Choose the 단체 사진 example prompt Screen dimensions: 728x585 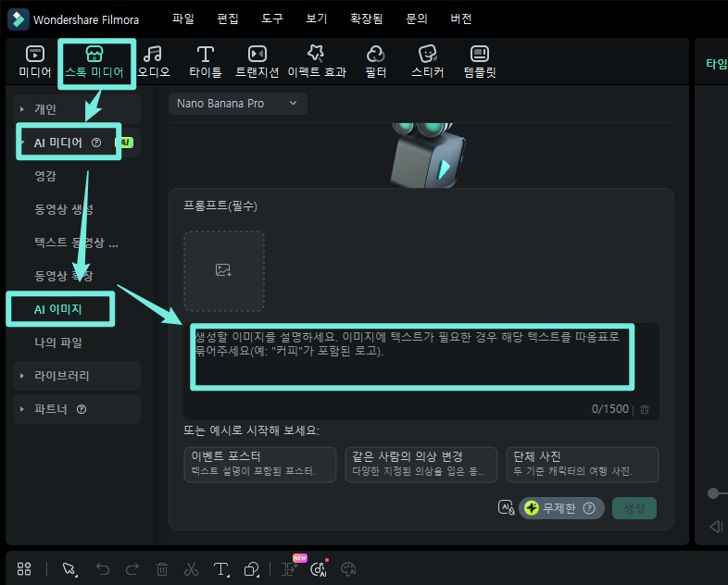point(583,465)
